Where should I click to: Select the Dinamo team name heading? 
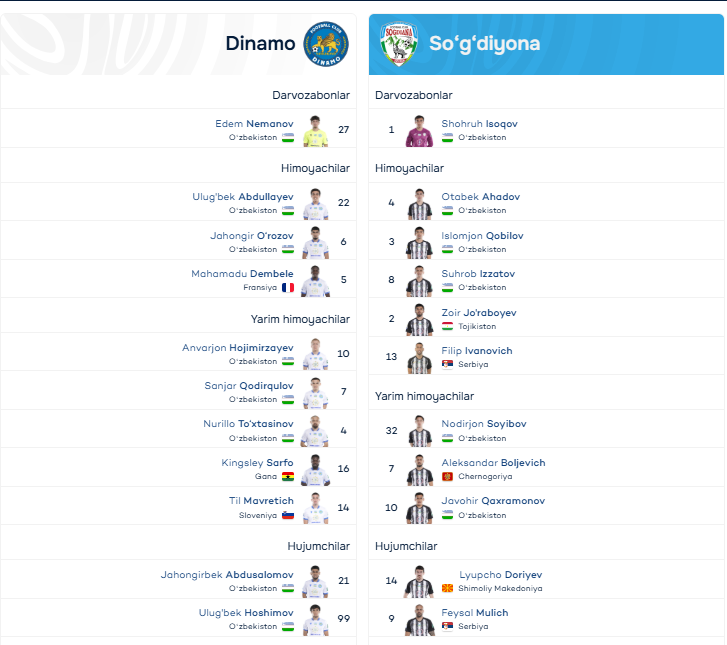tap(260, 43)
